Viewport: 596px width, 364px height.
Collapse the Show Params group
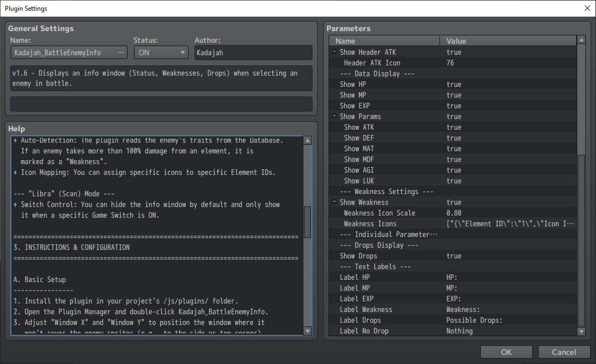click(x=334, y=116)
